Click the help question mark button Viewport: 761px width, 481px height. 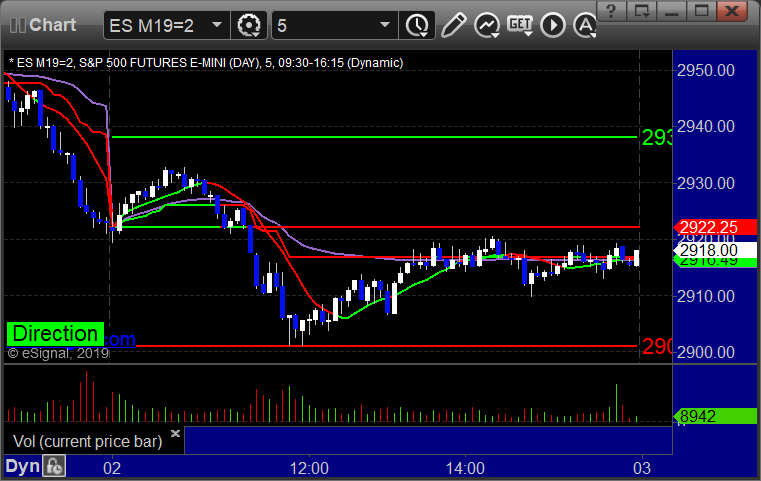(611, 11)
